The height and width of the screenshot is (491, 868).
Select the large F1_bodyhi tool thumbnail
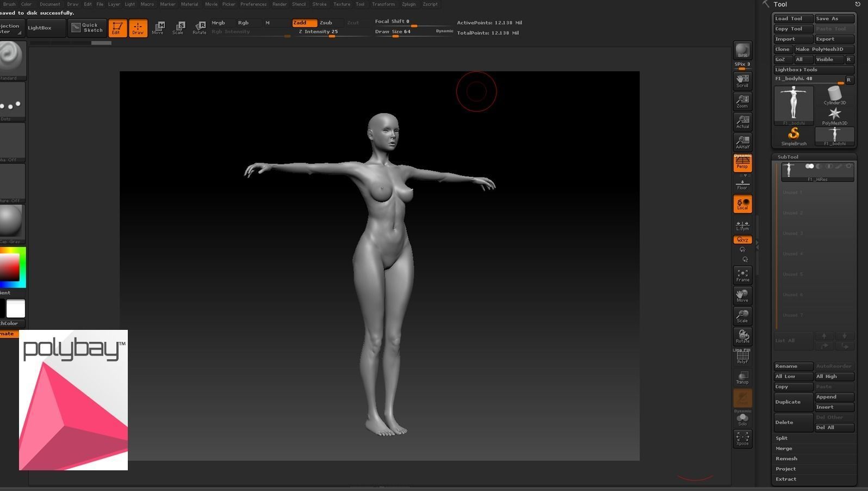(x=793, y=106)
